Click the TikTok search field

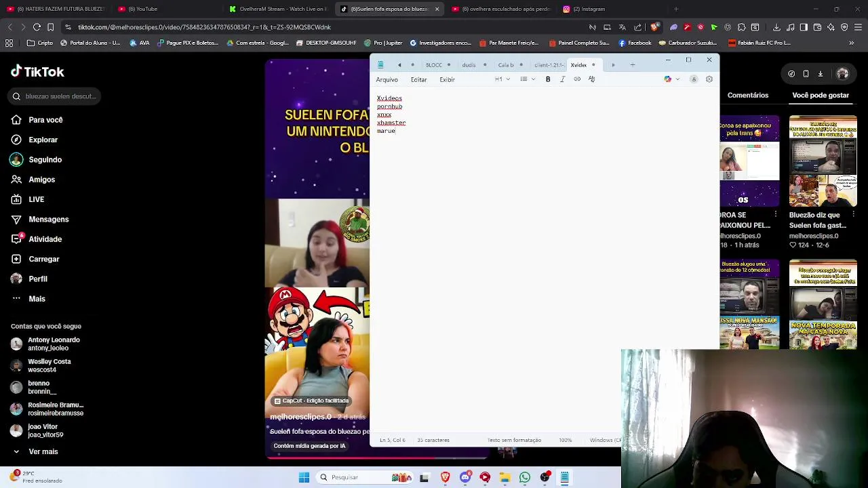56,96
